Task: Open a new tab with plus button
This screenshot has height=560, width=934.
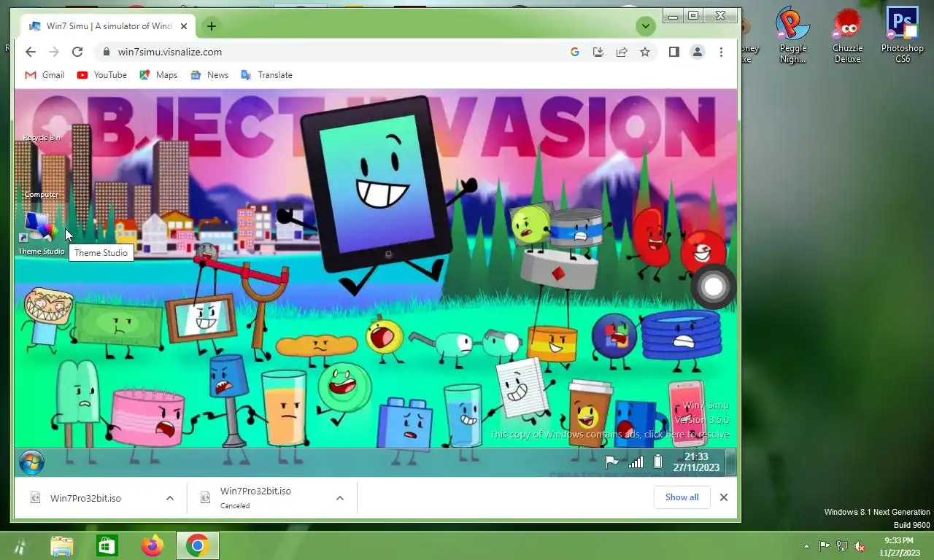Action: pos(211,26)
